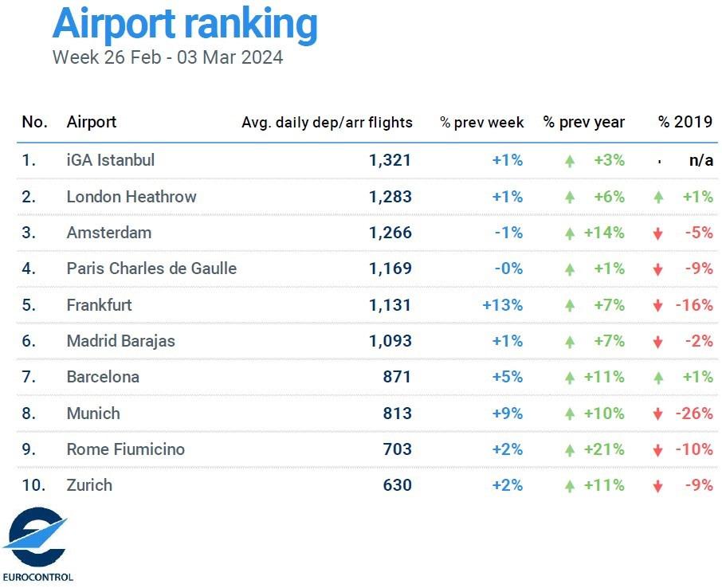This screenshot has height=588, width=722.
Task: Click the % prev week column header
Action: click(481, 123)
